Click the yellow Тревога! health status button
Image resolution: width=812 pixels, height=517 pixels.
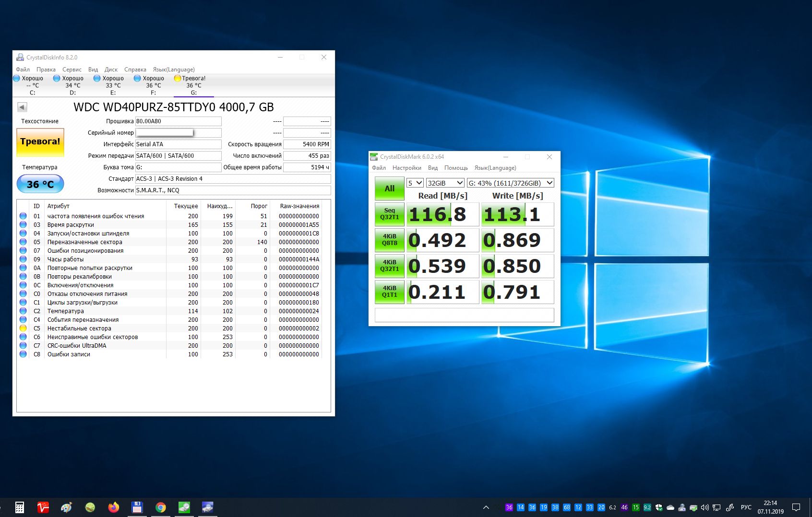coord(40,142)
